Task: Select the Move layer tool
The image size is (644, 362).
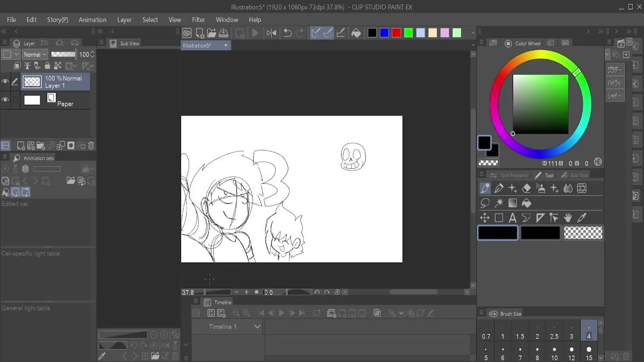Action: tap(485, 218)
